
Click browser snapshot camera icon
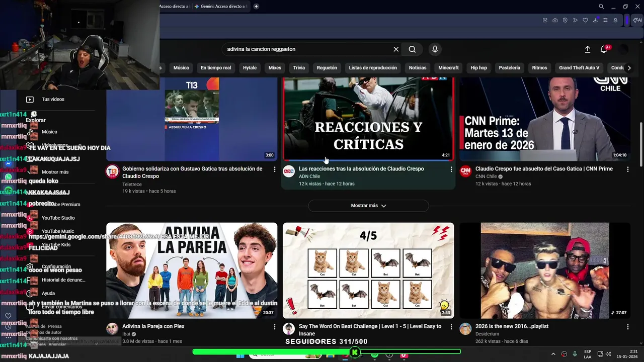coord(555,20)
